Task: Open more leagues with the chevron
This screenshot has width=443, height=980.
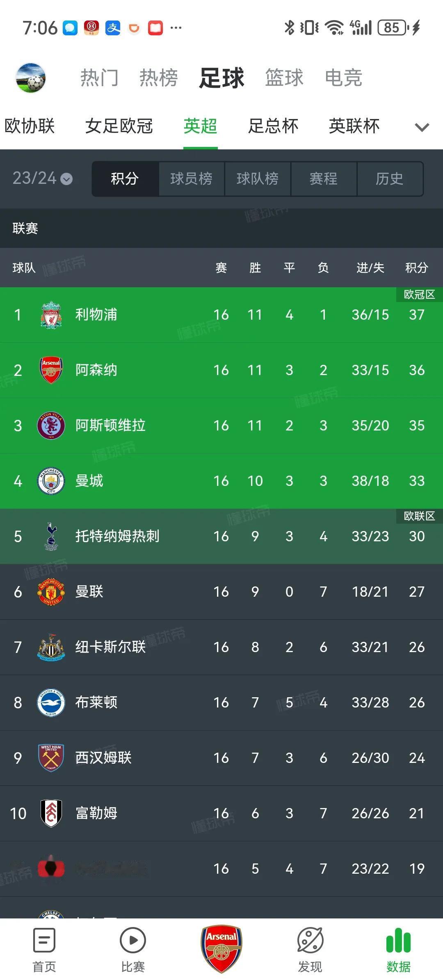Action: tap(421, 127)
